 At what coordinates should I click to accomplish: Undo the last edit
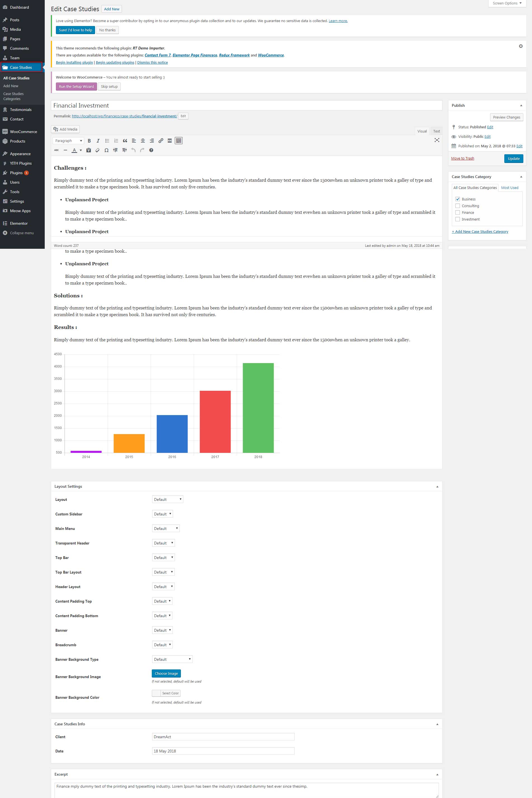point(133,150)
